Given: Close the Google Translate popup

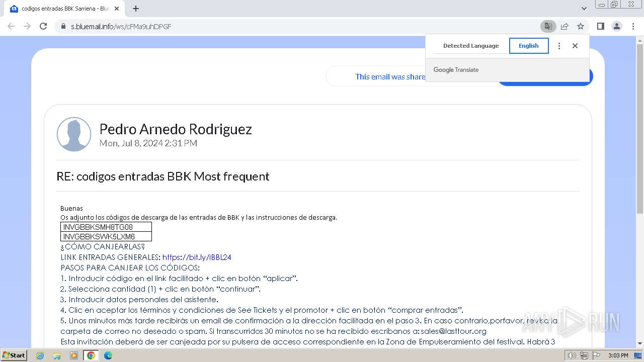Looking at the screenshot, I should click(x=575, y=46).
